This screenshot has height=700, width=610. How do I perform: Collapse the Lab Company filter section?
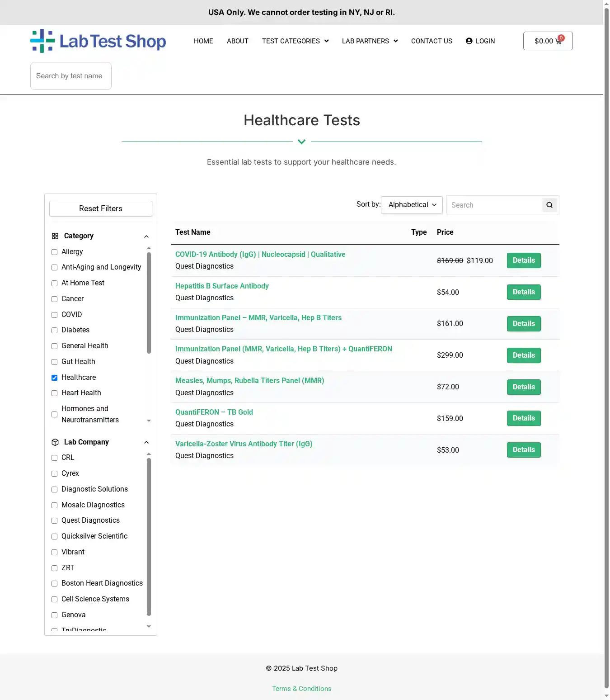click(146, 442)
